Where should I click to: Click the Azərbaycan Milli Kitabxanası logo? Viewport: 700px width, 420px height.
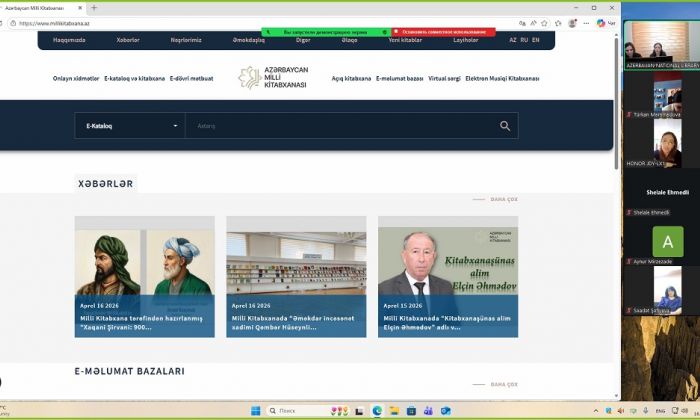[272, 77]
